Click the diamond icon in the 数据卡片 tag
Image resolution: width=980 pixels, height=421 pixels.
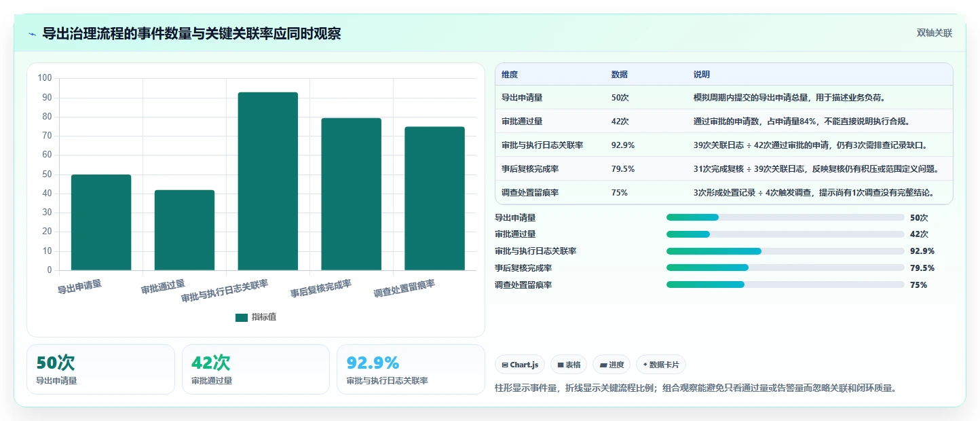pos(645,365)
